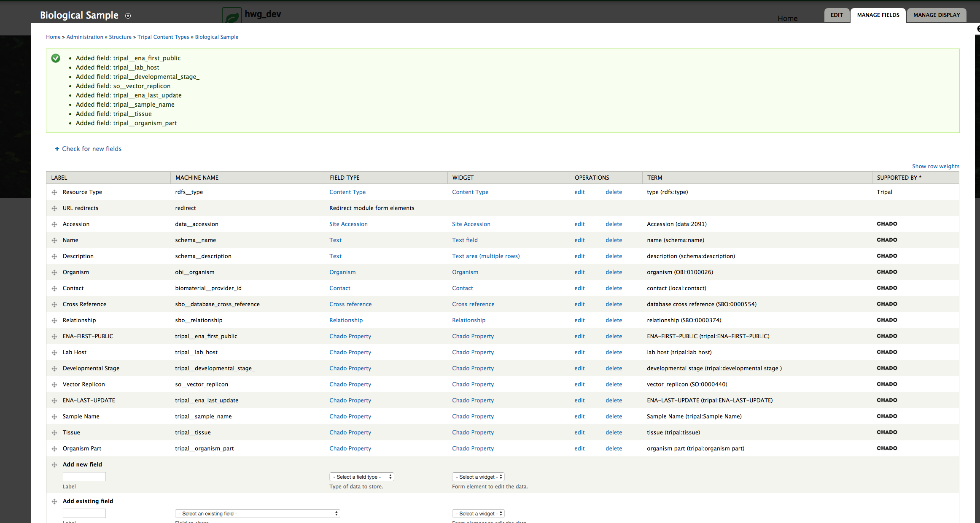
Task: Toggle Show row weights
Action: [935, 167]
